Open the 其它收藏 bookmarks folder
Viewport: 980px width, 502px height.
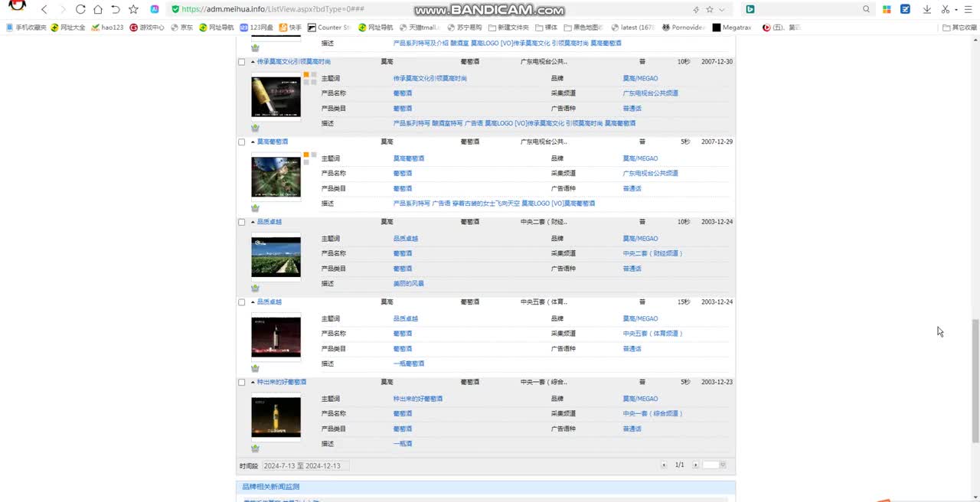click(959, 28)
